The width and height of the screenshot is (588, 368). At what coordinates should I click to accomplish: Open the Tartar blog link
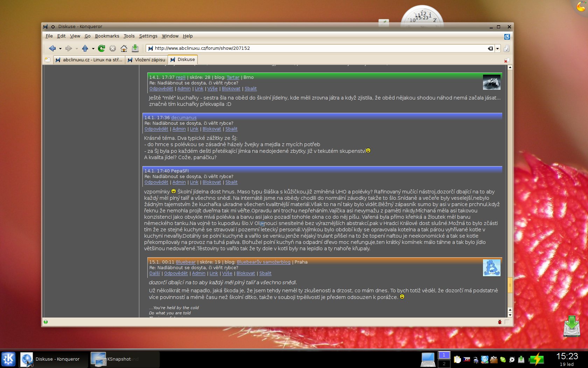point(233,77)
